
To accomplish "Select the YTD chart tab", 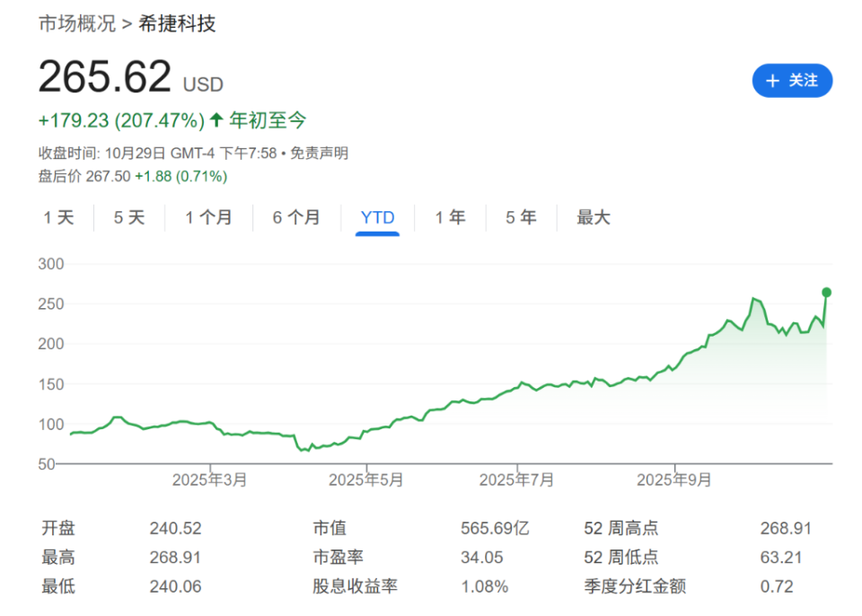I will click(377, 217).
